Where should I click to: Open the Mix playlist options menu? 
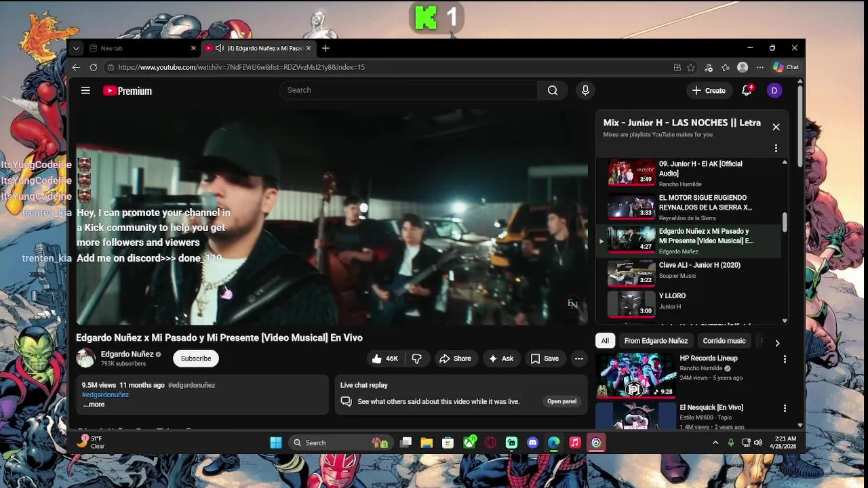click(776, 148)
